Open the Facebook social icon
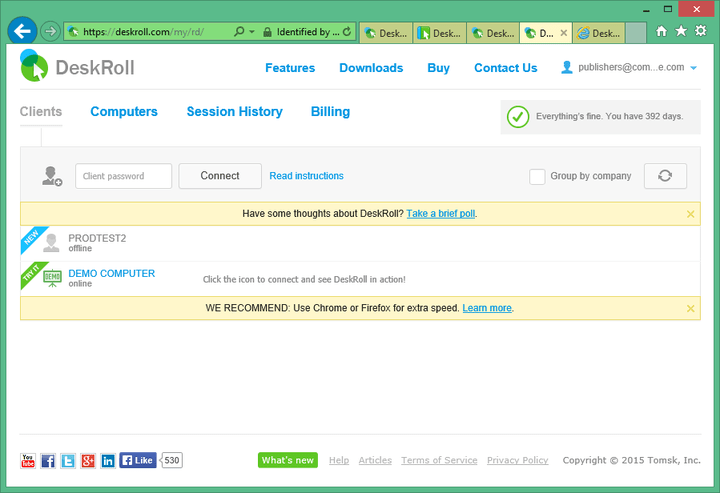Image resolution: width=720 pixels, height=493 pixels. (x=48, y=460)
